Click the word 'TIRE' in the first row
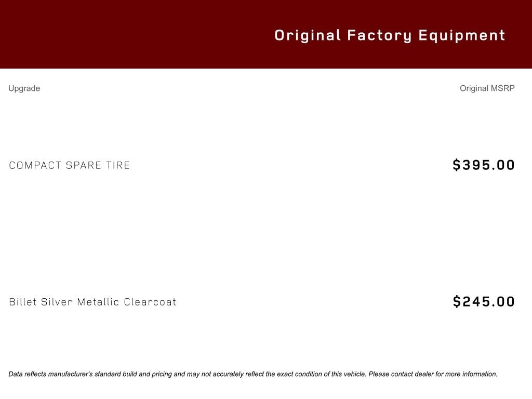Screen dimensions: 532x399 click(x=118, y=165)
